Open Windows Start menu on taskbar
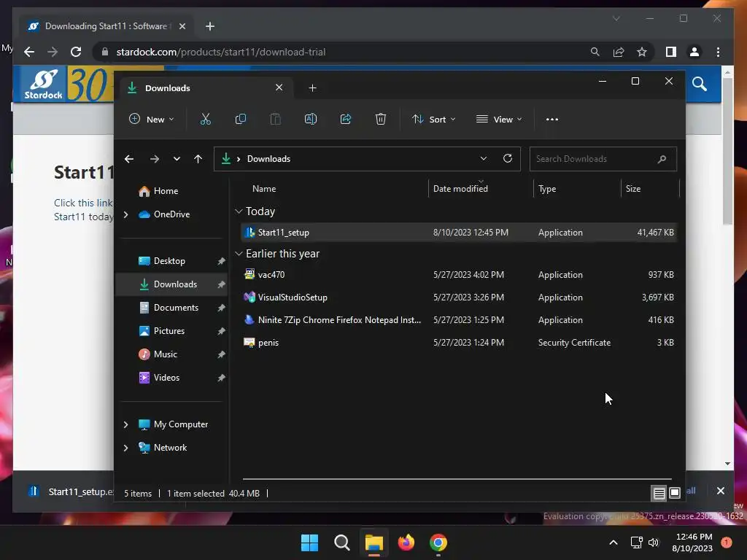Screen dimensions: 747x560 [x=309, y=542]
